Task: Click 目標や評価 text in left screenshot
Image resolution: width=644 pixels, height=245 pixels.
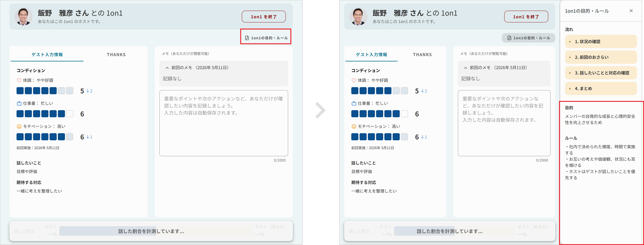Action: [27, 171]
